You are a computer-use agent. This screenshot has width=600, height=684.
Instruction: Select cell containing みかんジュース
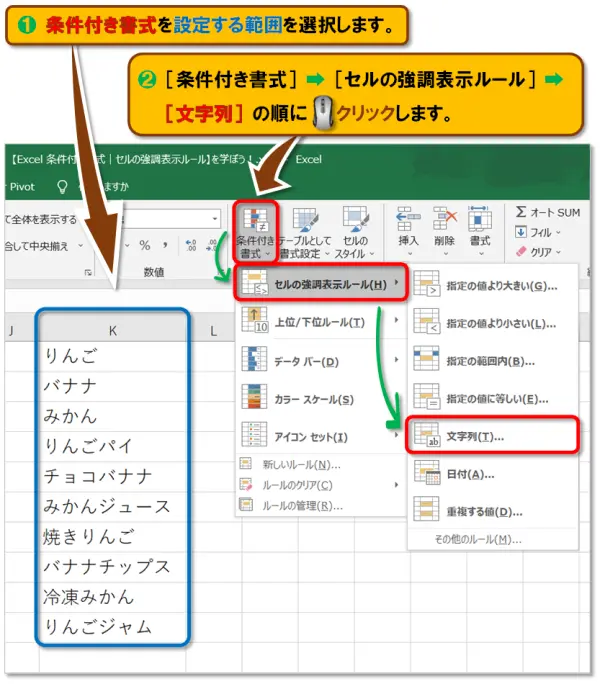tap(113, 507)
